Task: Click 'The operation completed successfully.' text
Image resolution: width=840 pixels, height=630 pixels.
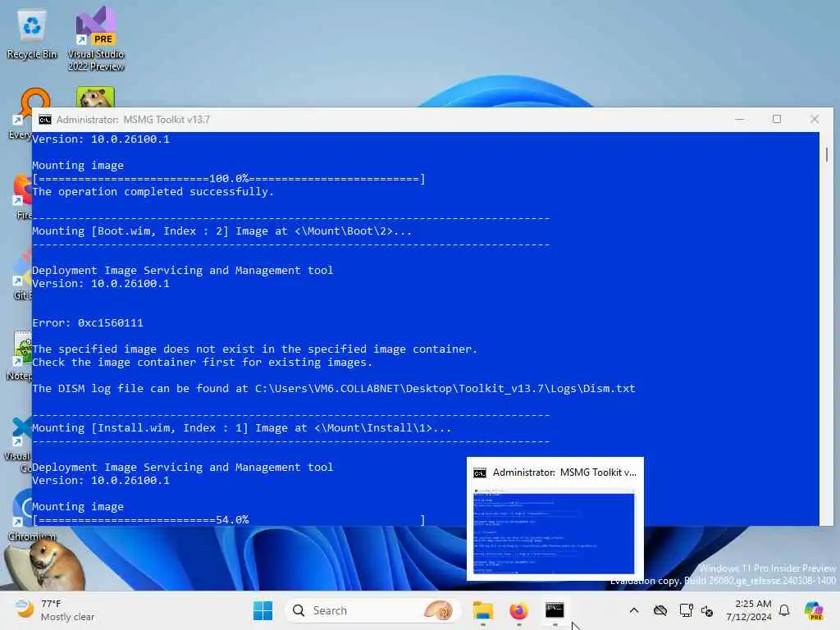Action: pos(153,192)
